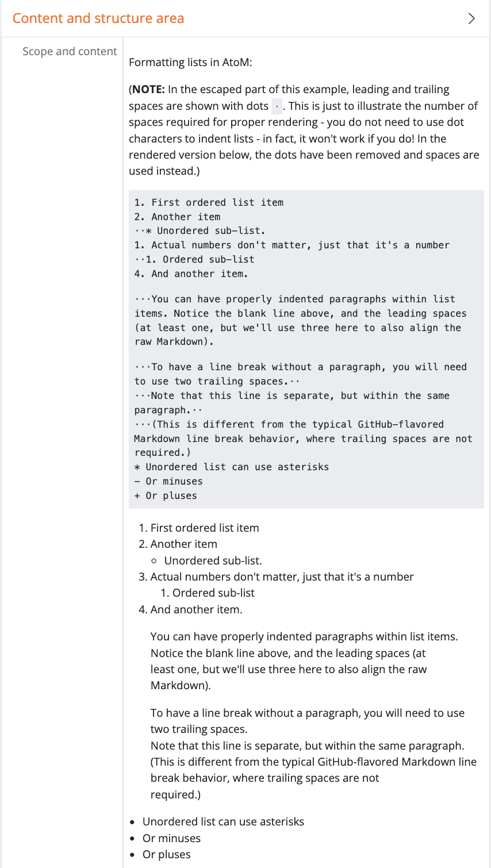This screenshot has width=491, height=868.
Task: Click code line '* Unordered list can use asterisks'
Action: pos(231,467)
